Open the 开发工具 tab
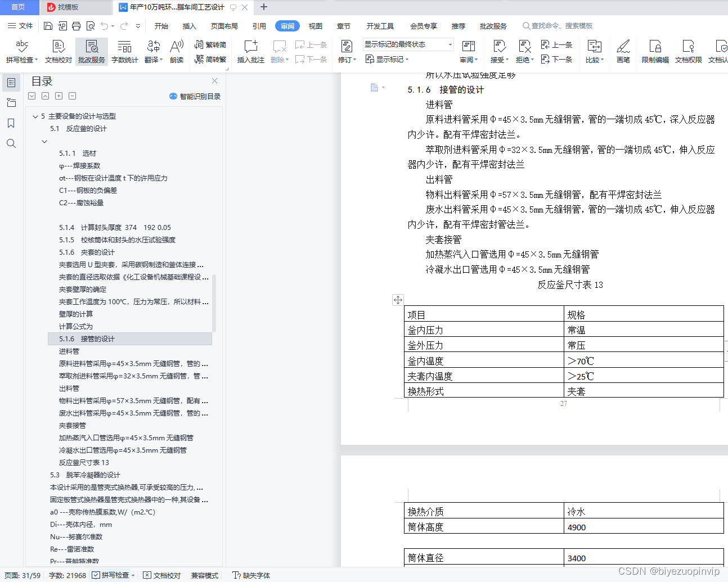 [x=380, y=26]
